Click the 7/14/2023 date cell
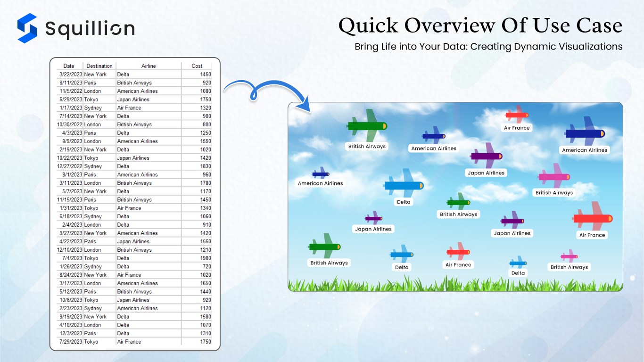 click(70, 116)
